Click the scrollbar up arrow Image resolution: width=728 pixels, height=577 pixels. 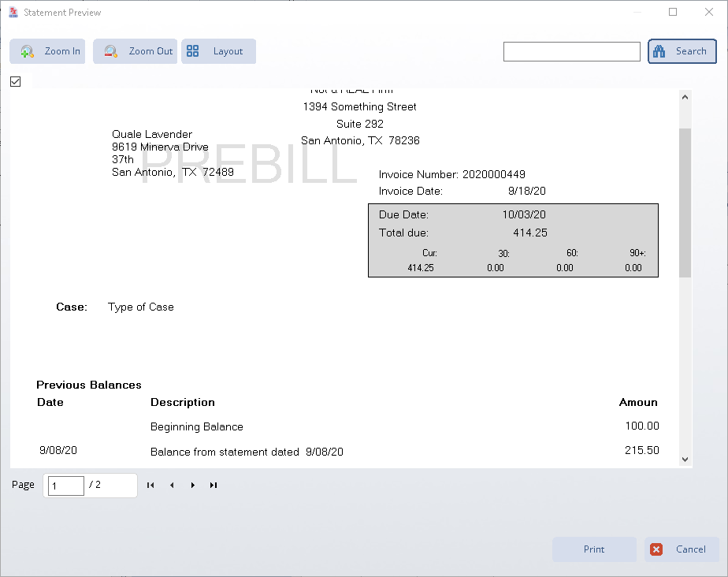[685, 96]
